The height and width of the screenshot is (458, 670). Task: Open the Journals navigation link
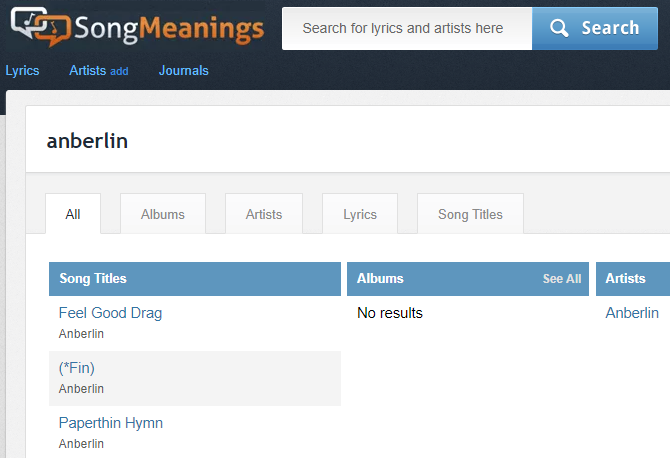[x=183, y=71]
